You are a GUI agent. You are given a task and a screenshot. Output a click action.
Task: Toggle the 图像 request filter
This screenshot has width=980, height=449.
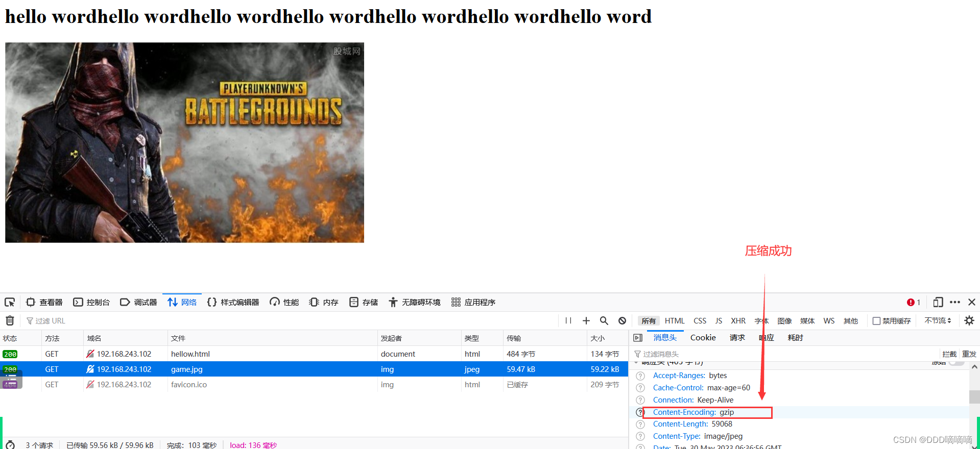pos(784,321)
